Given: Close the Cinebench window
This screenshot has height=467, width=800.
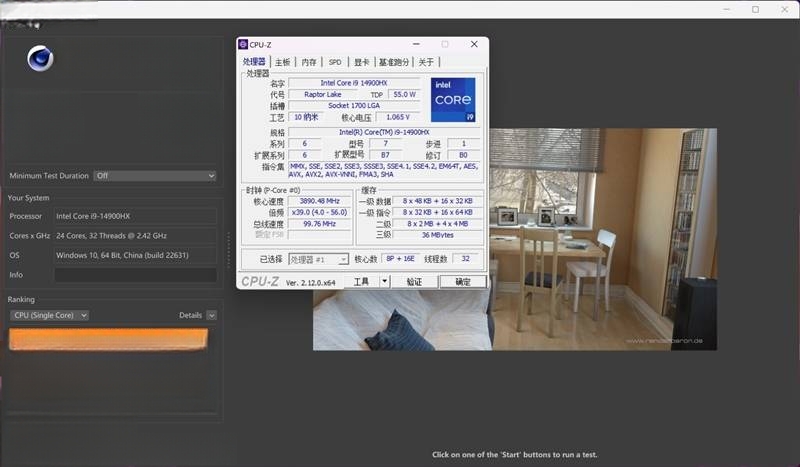Looking at the screenshot, I should pyautogui.click(x=785, y=9).
